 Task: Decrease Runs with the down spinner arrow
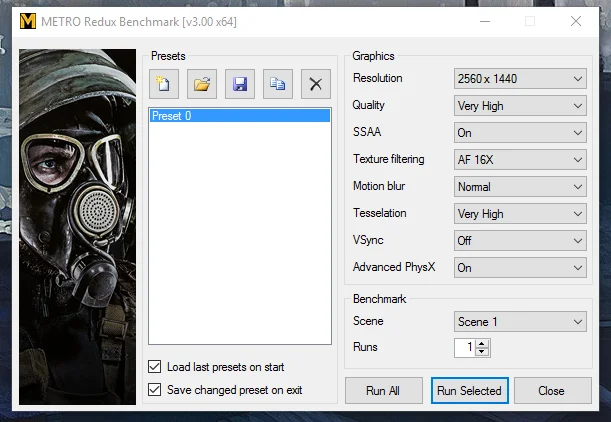pyautogui.click(x=482, y=351)
